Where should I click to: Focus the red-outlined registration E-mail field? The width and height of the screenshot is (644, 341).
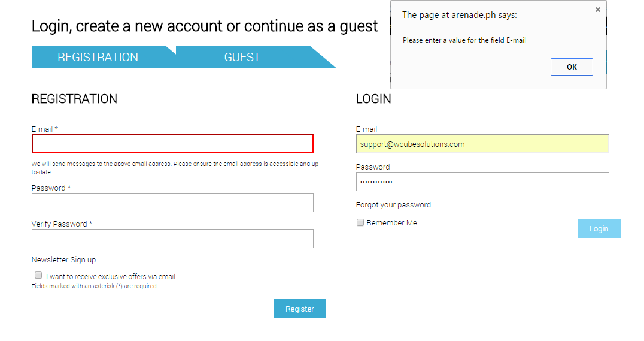[172, 144]
